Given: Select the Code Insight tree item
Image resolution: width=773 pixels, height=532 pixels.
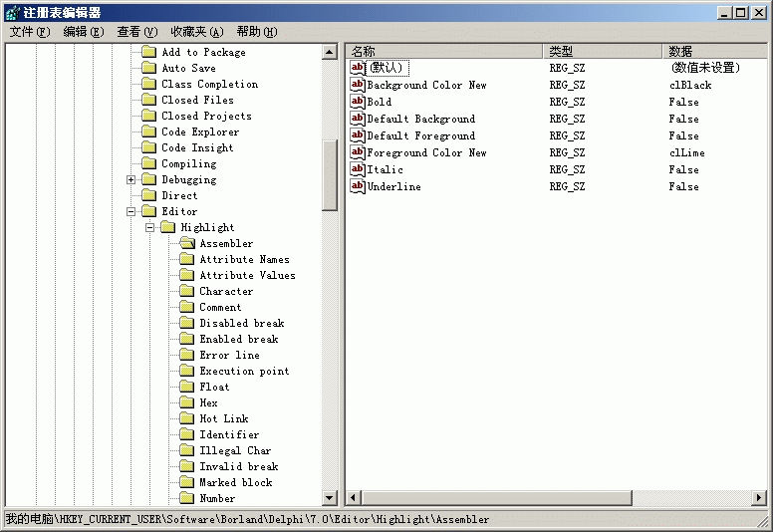Looking at the screenshot, I should [197, 147].
